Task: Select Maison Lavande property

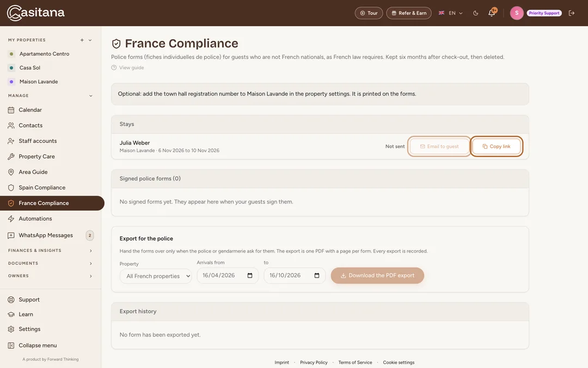Action: tap(39, 81)
